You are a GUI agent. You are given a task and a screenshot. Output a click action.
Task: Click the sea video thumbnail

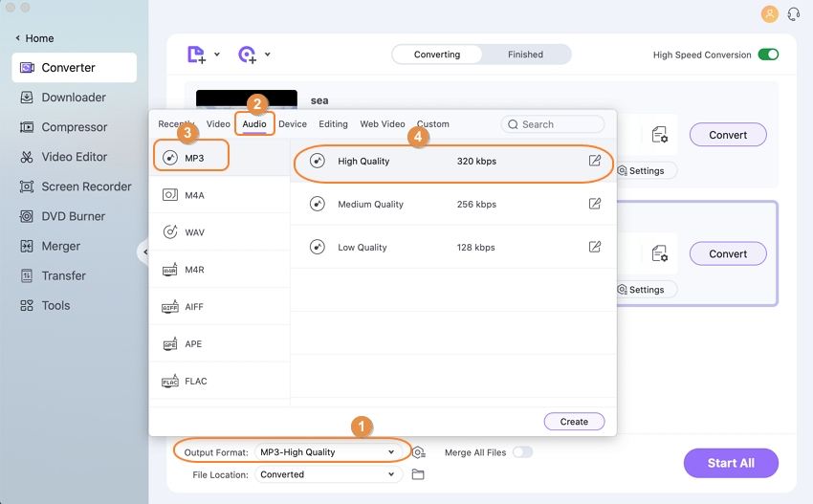[x=247, y=99]
